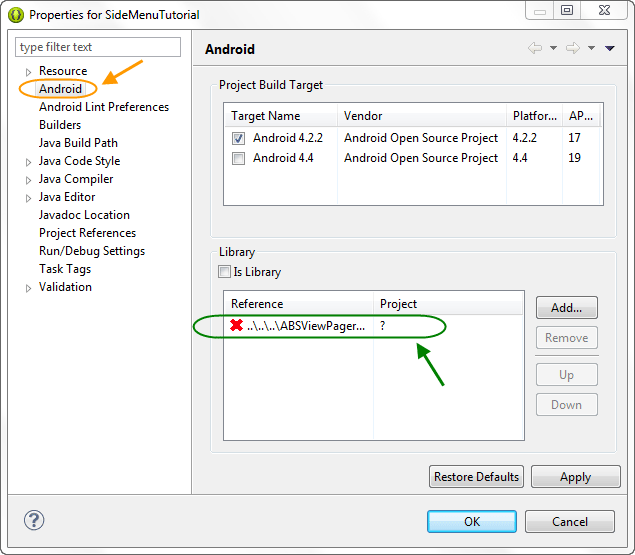Click the '?' project cell
635x555 pixels.
[383, 326]
